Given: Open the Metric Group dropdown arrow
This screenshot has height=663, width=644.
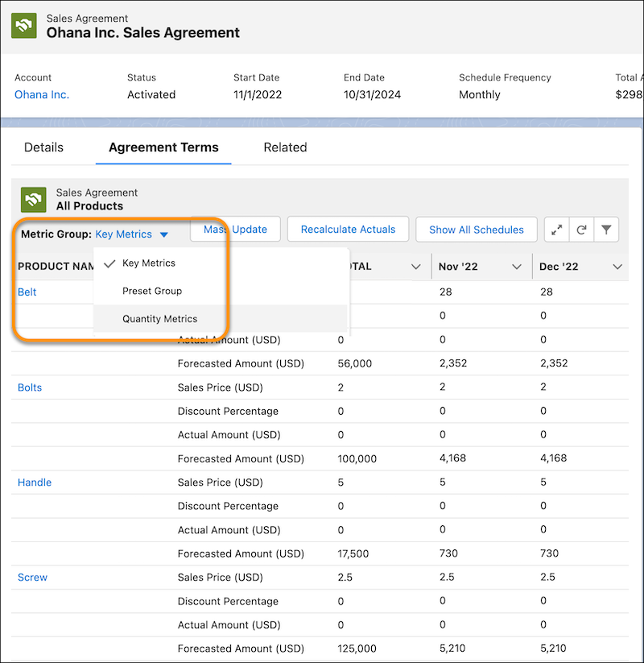Looking at the screenshot, I should coord(164,234).
